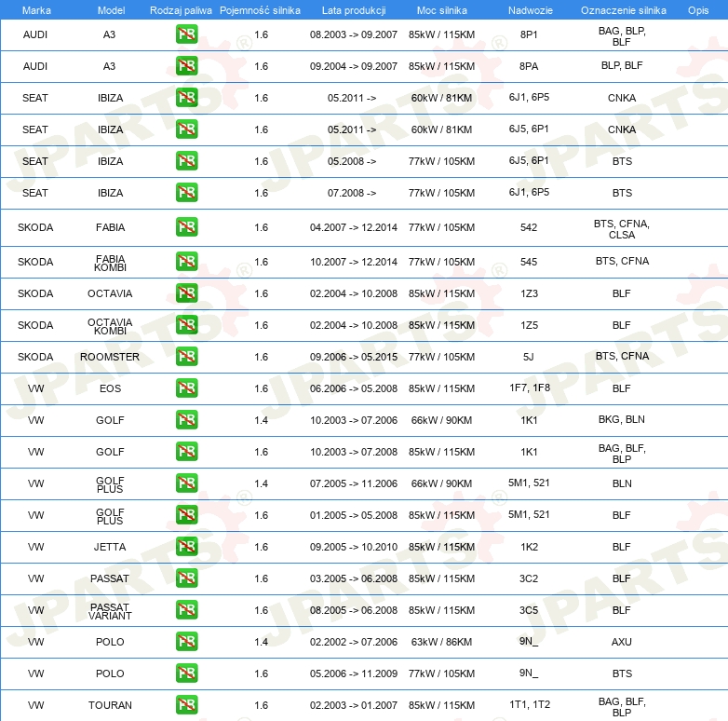This screenshot has height=721, width=728.
Task: Click fuel icon in Skoda Fabia Kombi row
Action: (186, 262)
